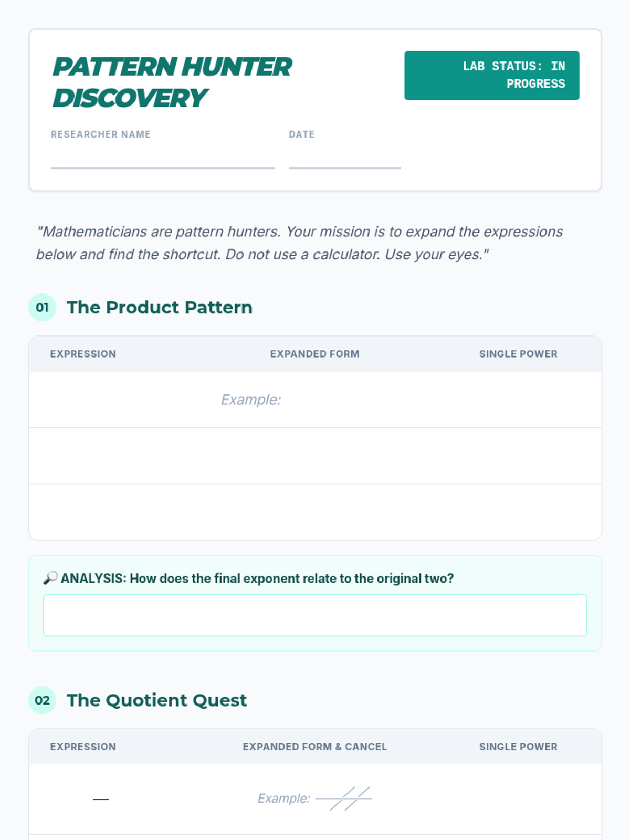The height and width of the screenshot is (840, 630).
Task: Click the Expanded Form & Cancel header
Action: click(x=314, y=747)
